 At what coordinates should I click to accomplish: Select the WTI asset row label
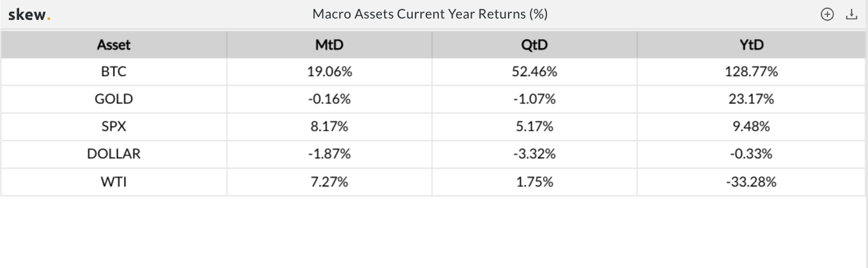point(114,182)
